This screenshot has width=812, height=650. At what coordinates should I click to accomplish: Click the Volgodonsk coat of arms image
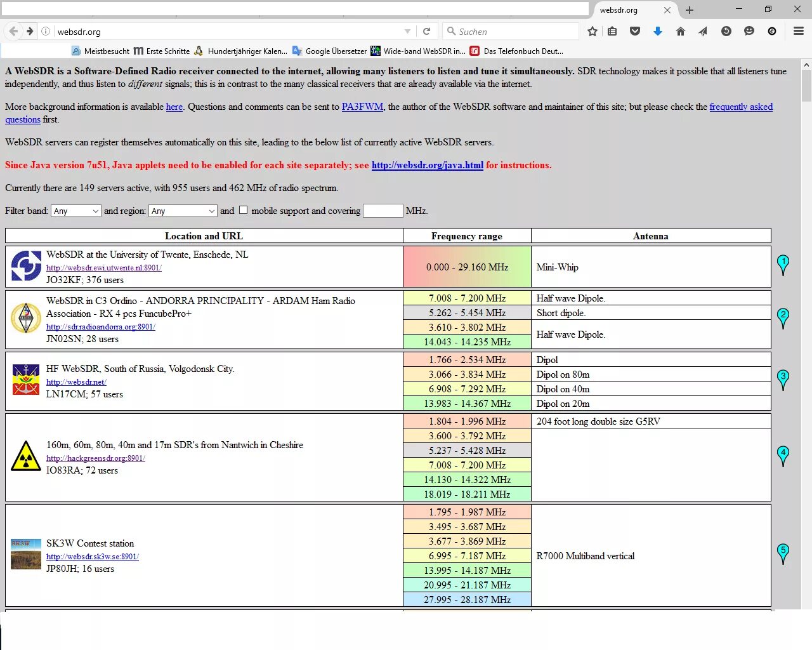[26, 380]
